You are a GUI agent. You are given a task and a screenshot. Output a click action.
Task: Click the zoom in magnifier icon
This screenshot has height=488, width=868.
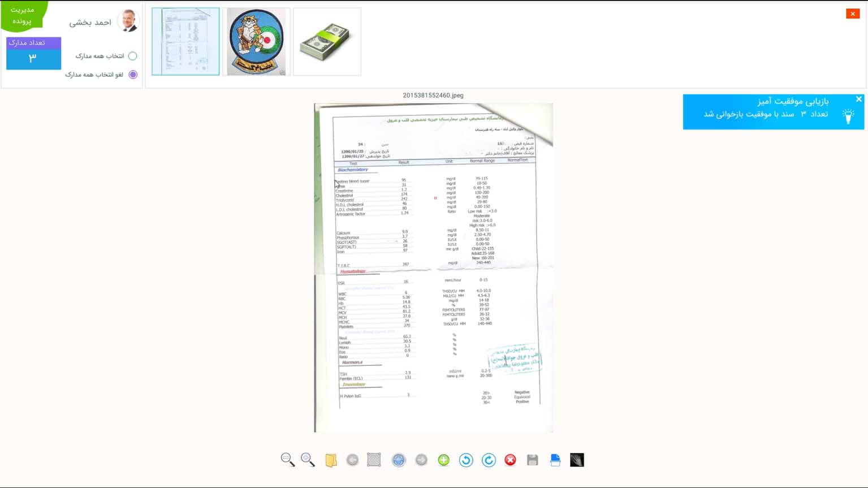tap(308, 460)
